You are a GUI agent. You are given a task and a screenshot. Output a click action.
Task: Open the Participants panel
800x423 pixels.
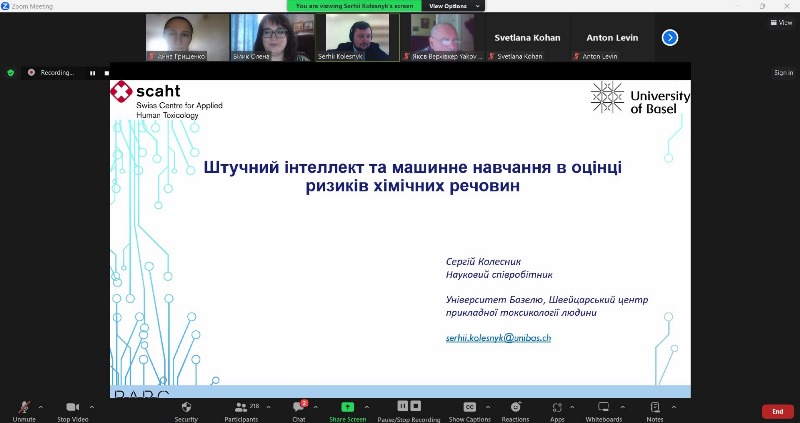click(x=241, y=410)
